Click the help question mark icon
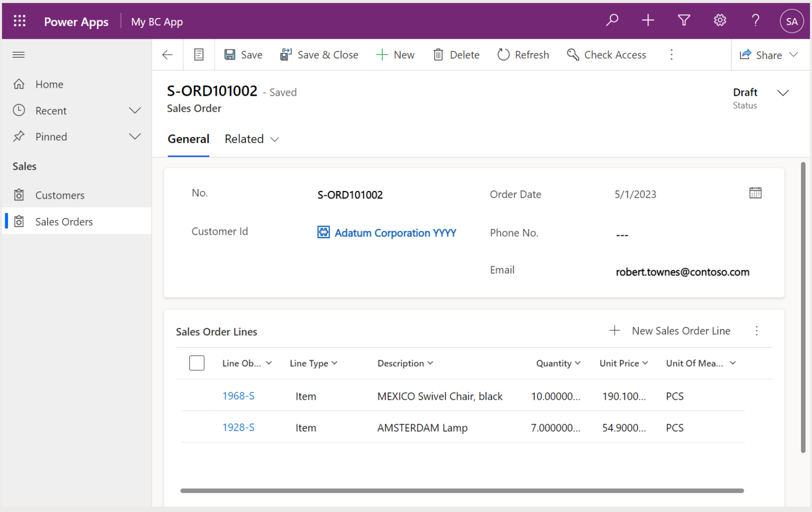 (x=756, y=21)
